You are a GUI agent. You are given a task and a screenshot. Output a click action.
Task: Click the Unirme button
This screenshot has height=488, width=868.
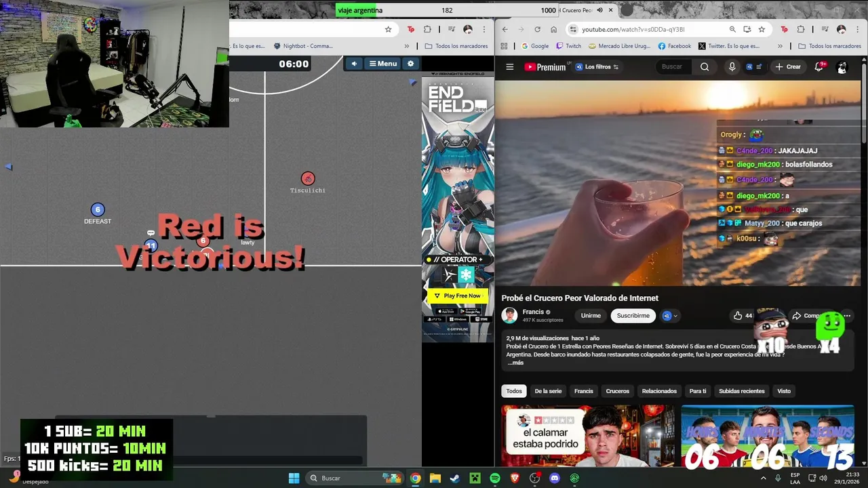click(591, 316)
